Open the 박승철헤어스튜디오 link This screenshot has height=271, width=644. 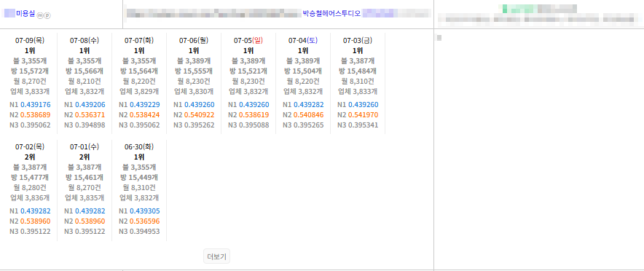pyautogui.click(x=331, y=14)
